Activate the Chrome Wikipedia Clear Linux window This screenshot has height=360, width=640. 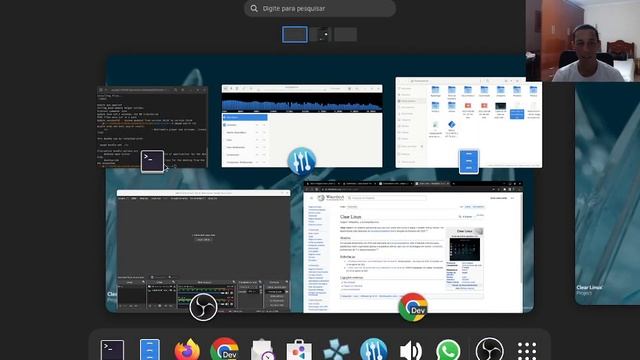click(x=413, y=247)
